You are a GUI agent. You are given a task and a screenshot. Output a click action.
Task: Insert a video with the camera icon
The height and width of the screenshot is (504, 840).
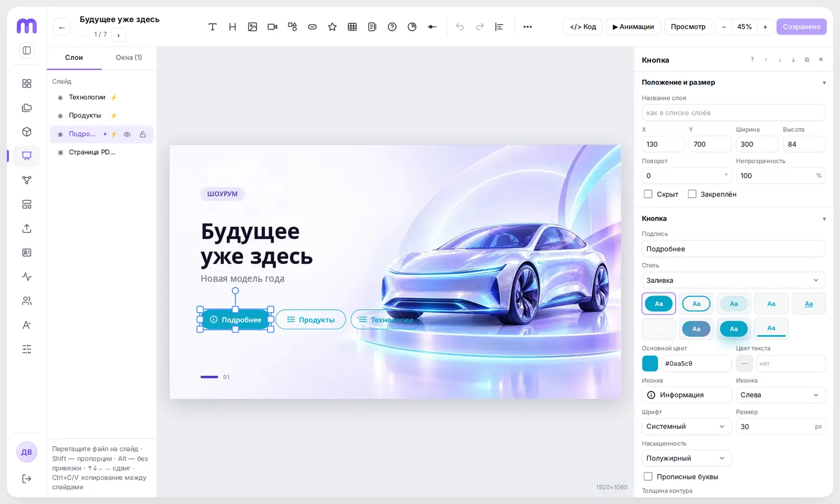[x=272, y=27]
